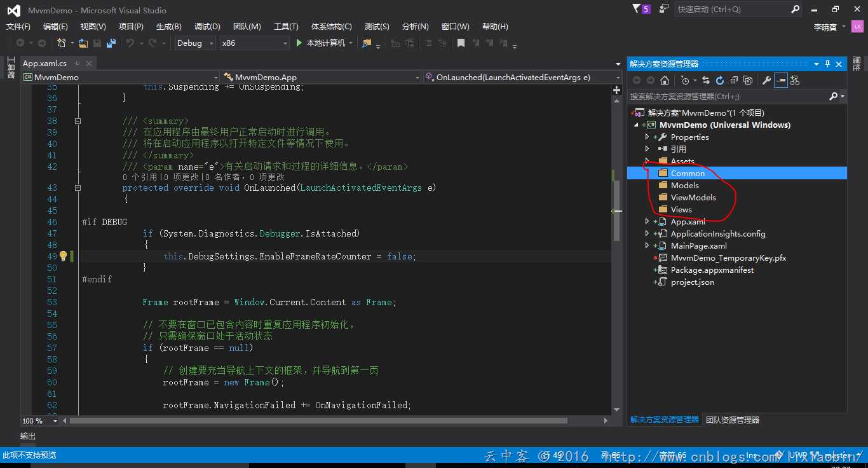Select Package.appxmanifest file
Image resolution: width=868 pixels, height=468 pixels.
coord(712,270)
